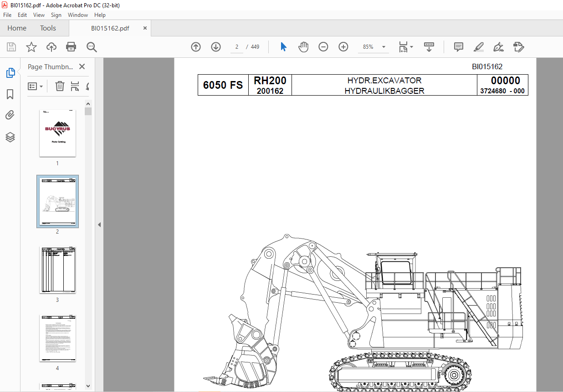Switch to the Tools tab
Screen dimensions: 563x392
click(48, 28)
